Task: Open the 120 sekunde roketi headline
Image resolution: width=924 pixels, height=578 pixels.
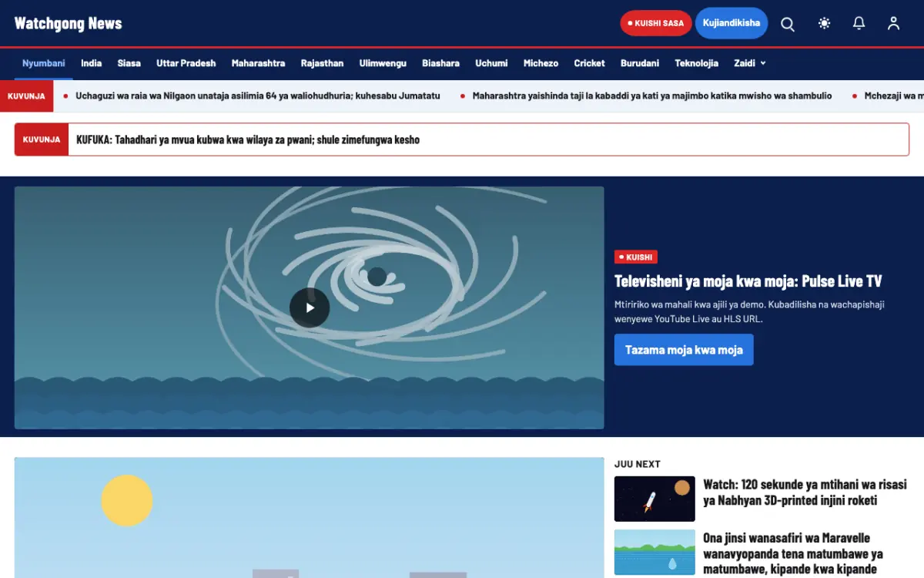Action: click(x=805, y=492)
